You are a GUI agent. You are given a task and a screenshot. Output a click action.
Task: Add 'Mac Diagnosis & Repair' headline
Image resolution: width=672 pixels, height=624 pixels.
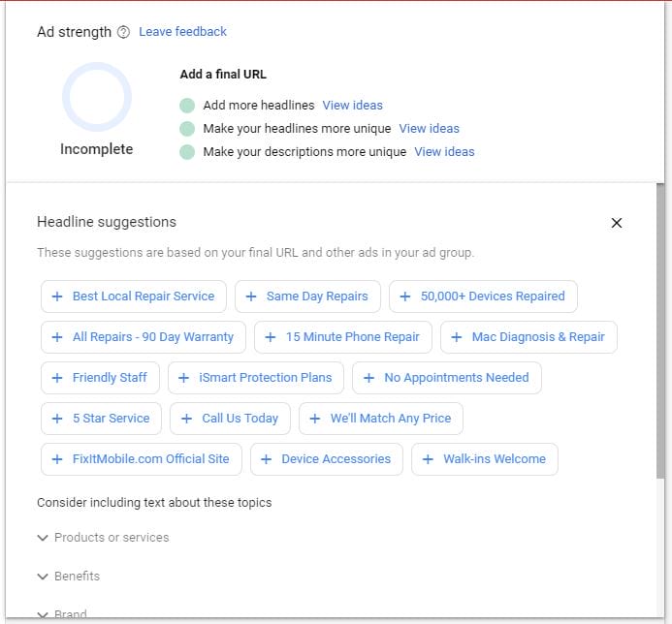tap(528, 337)
